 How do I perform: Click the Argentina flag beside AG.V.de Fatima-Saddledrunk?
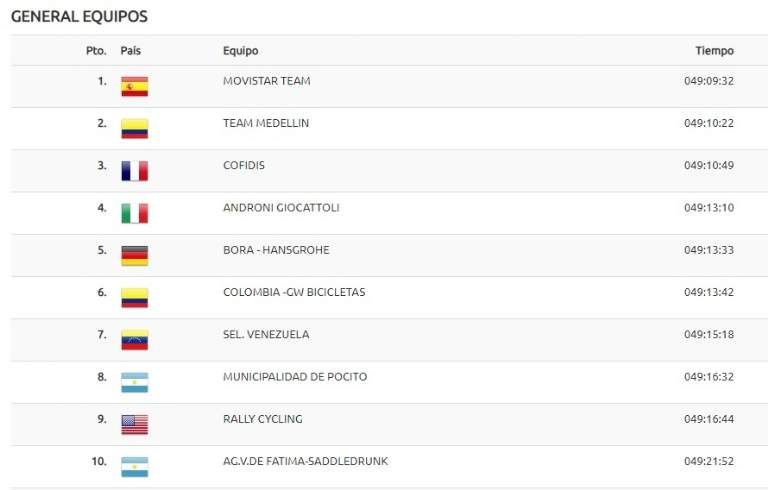click(134, 466)
